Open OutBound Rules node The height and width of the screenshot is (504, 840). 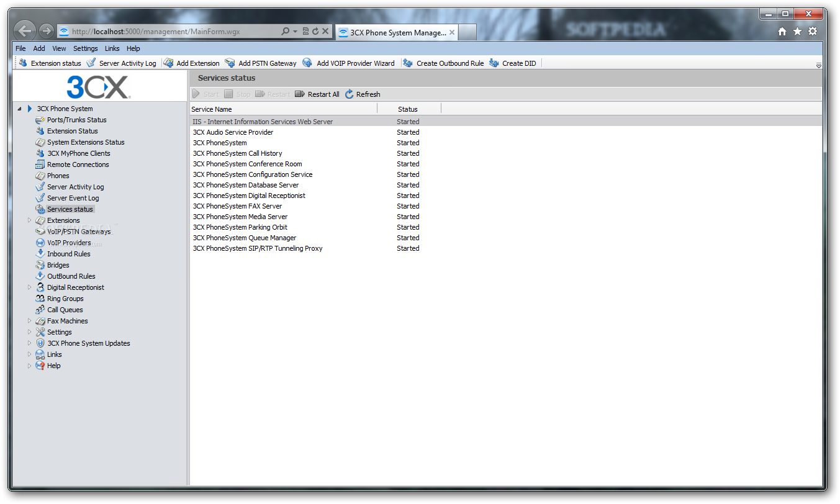pos(71,276)
